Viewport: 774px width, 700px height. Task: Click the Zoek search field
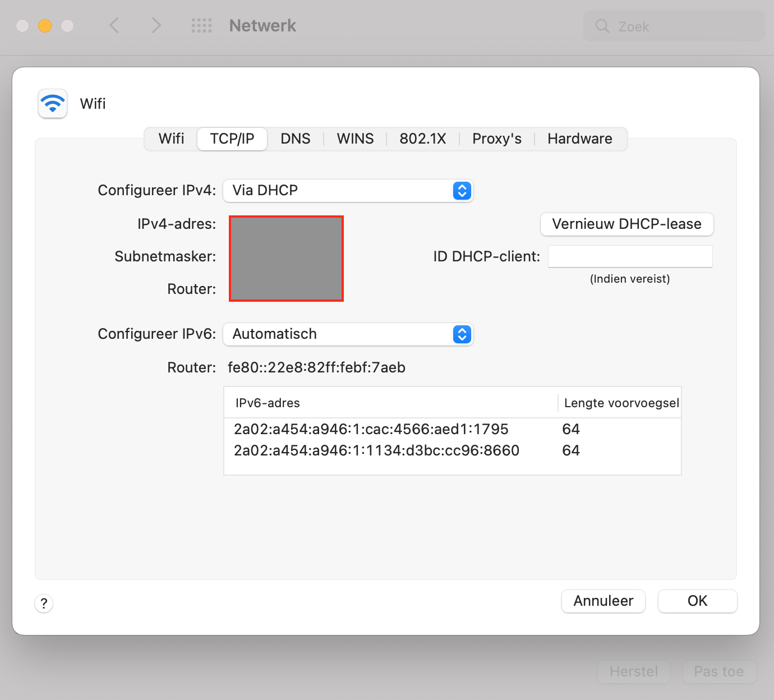tap(674, 26)
